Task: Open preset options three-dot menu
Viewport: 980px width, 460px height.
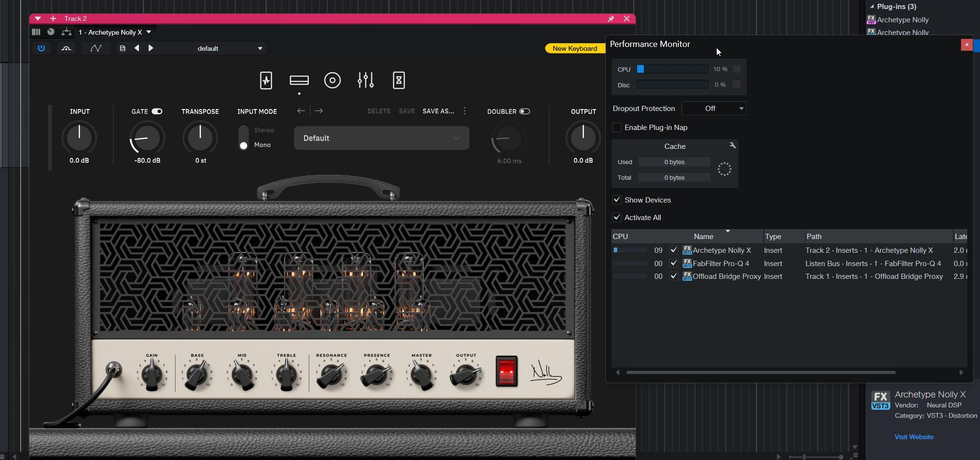Action: click(x=465, y=110)
